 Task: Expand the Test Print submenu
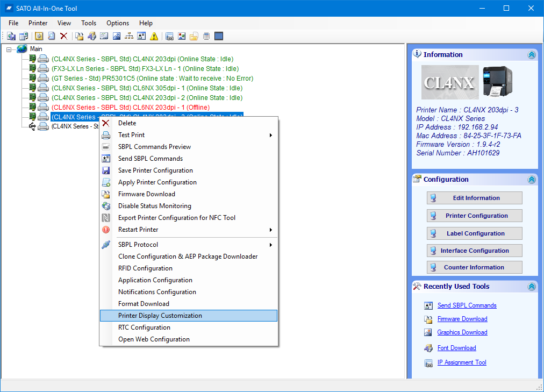point(270,135)
